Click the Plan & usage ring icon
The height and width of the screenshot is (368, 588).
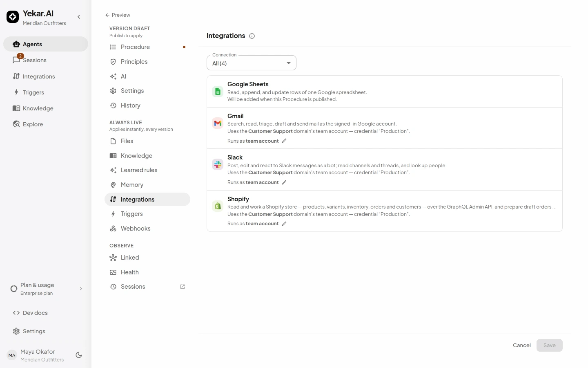pyautogui.click(x=14, y=289)
